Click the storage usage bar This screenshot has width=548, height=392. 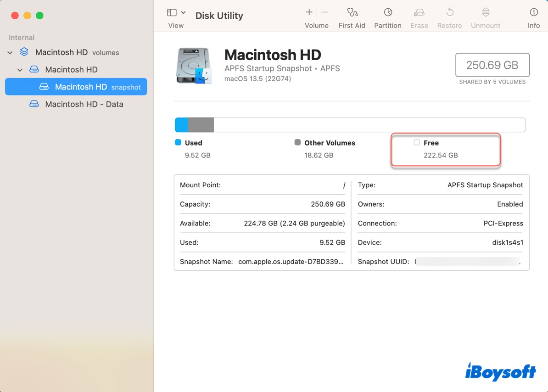(x=350, y=124)
